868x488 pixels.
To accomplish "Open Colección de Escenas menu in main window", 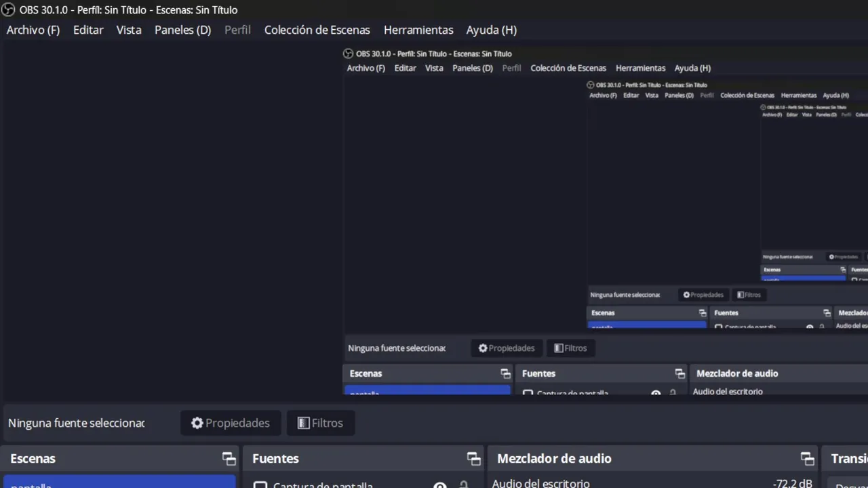I will (317, 30).
